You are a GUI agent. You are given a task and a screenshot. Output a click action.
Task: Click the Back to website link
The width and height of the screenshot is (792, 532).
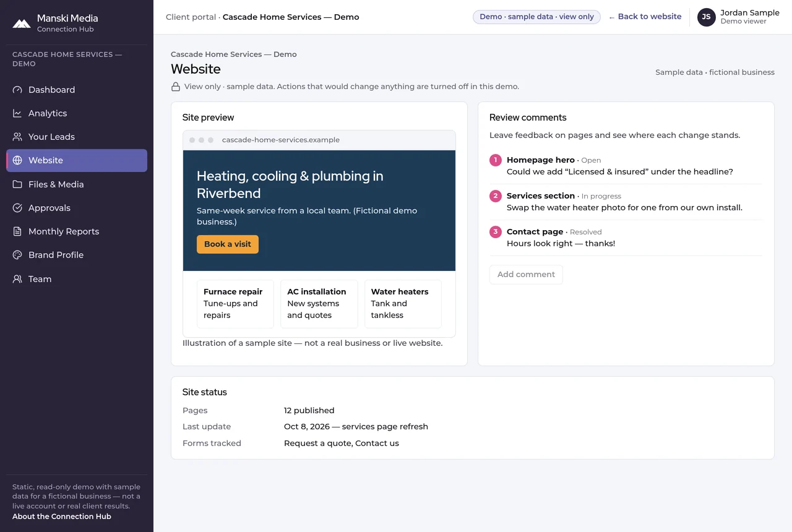tap(645, 17)
